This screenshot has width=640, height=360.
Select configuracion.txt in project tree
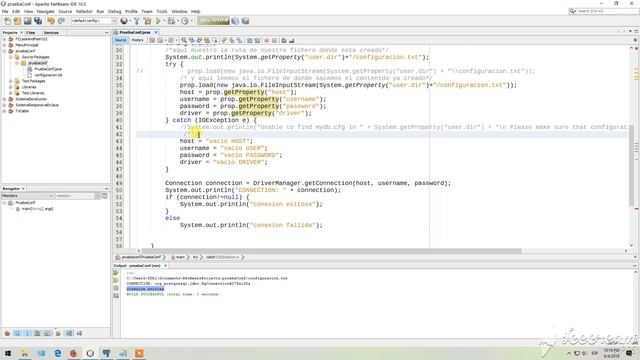(48, 75)
